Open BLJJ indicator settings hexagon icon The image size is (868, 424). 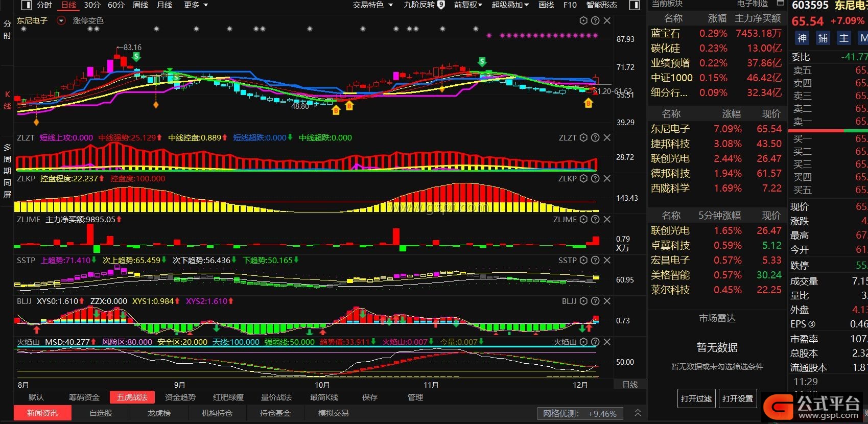coord(583,301)
